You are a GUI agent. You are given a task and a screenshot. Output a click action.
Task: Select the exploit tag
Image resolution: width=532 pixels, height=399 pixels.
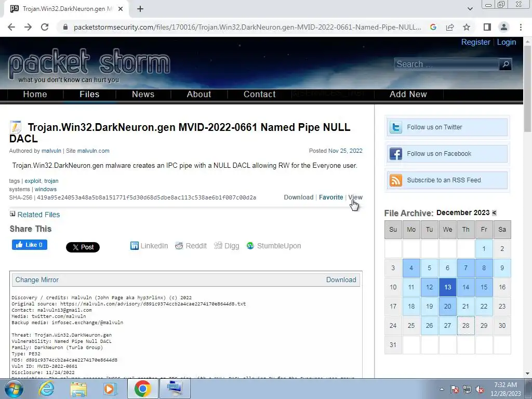pos(33,181)
